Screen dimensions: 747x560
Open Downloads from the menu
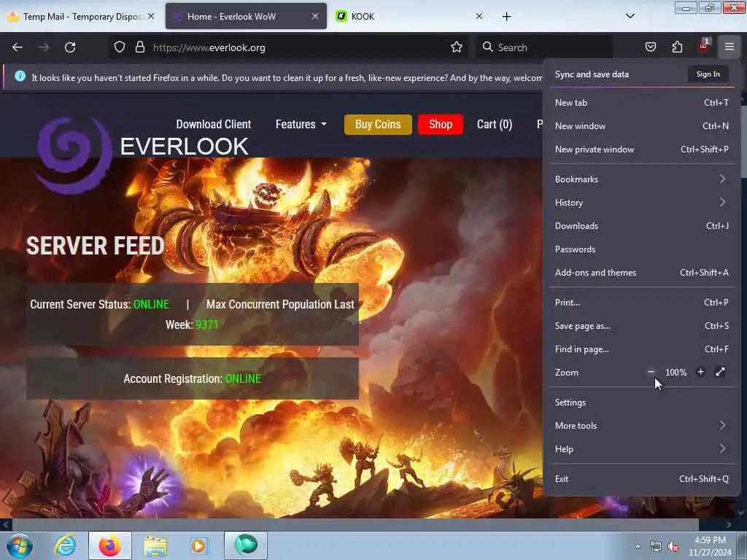tap(642, 226)
